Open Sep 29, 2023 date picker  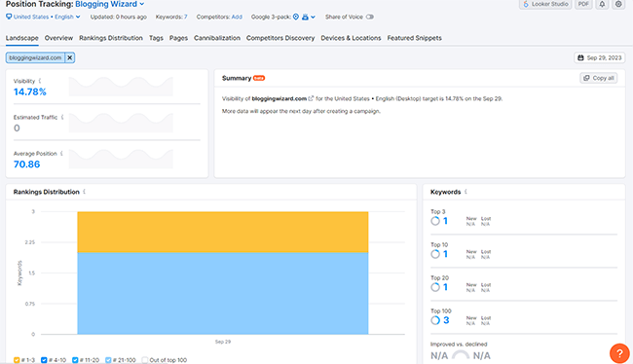[600, 57]
